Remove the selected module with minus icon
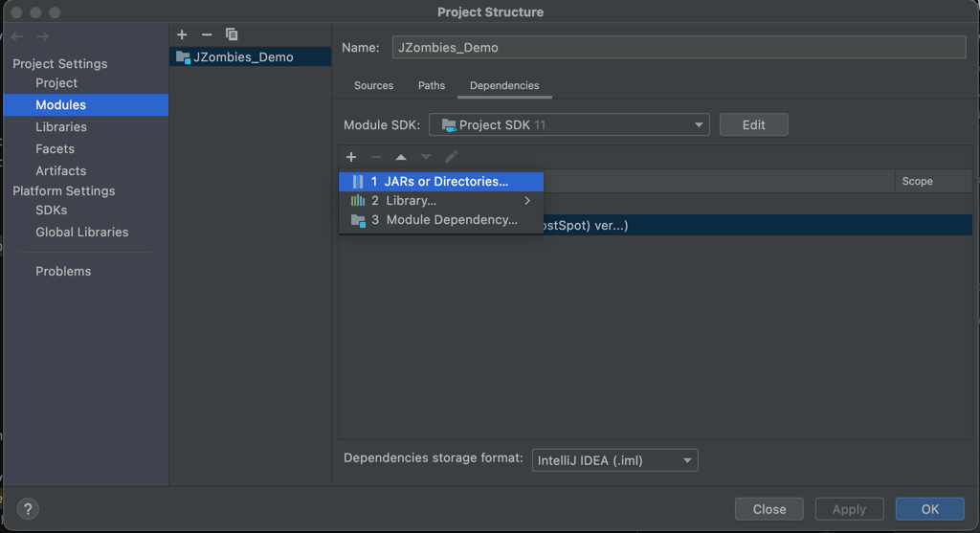This screenshot has height=533, width=980. pos(207,34)
